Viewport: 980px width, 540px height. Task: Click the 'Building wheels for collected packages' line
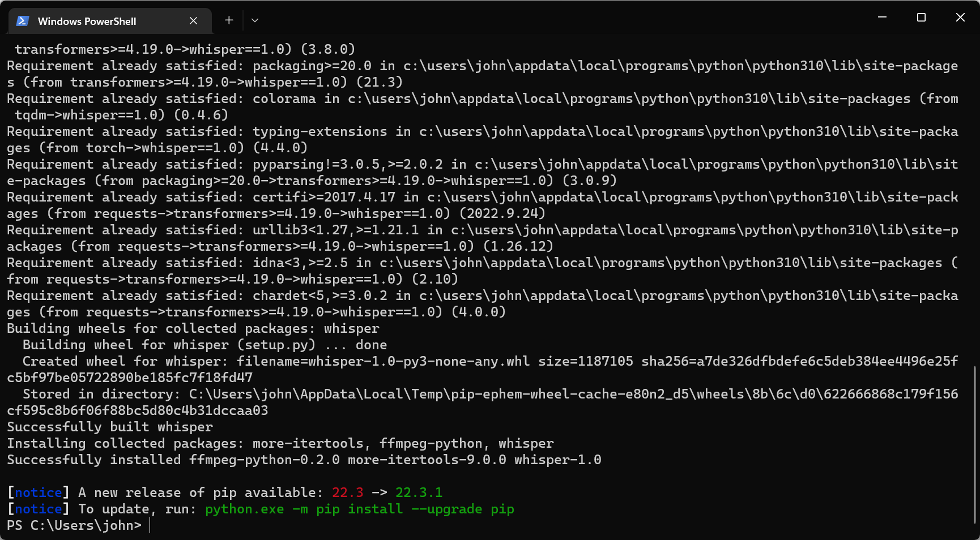pyautogui.click(x=193, y=328)
